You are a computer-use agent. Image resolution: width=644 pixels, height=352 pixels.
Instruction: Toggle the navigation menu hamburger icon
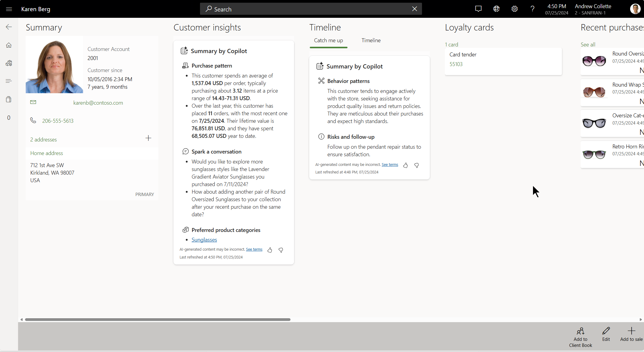(x=9, y=9)
